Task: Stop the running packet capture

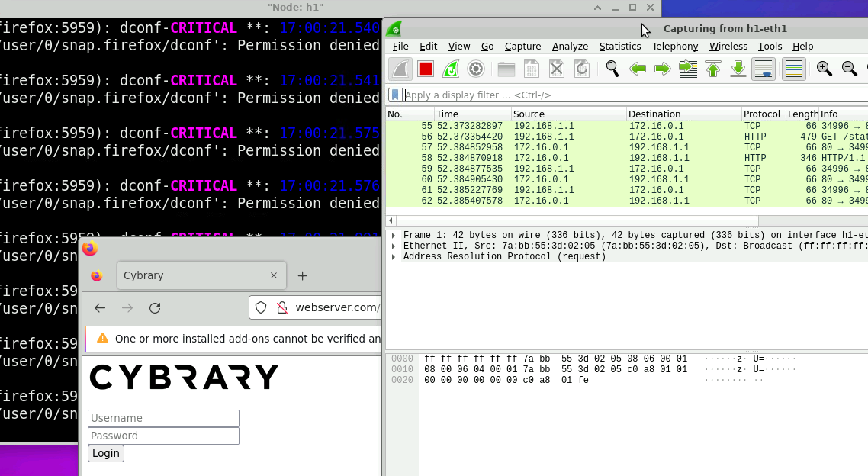Action: coord(426,69)
